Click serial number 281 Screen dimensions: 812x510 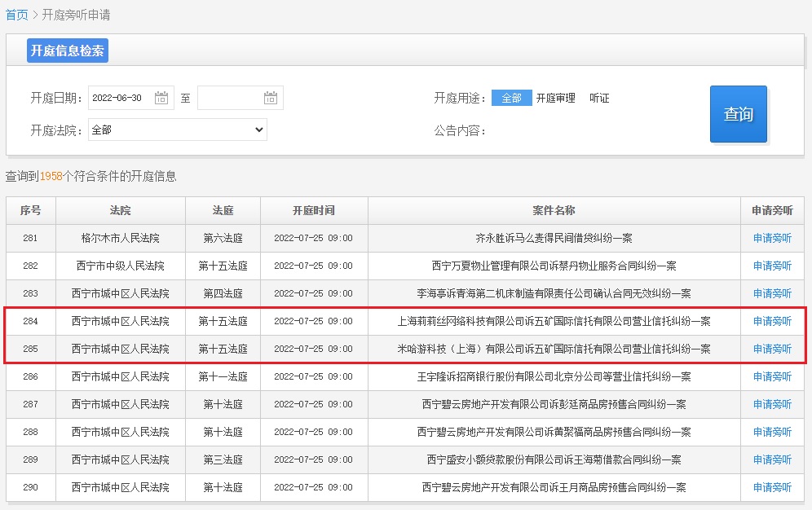pos(30,238)
